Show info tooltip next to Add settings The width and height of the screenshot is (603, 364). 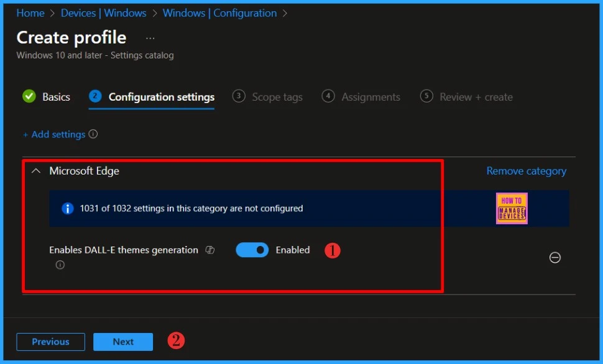(x=93, y=134)
